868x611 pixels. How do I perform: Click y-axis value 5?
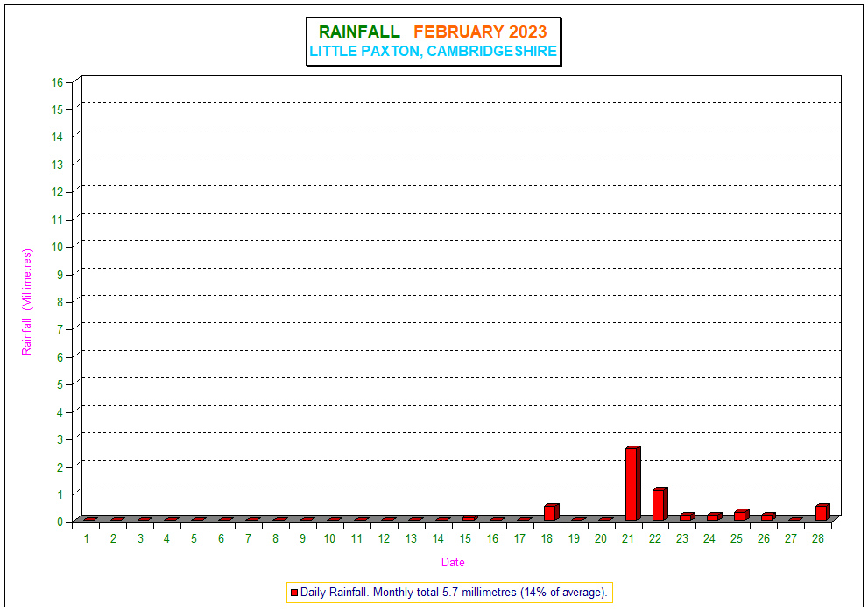tap(60, 384)
